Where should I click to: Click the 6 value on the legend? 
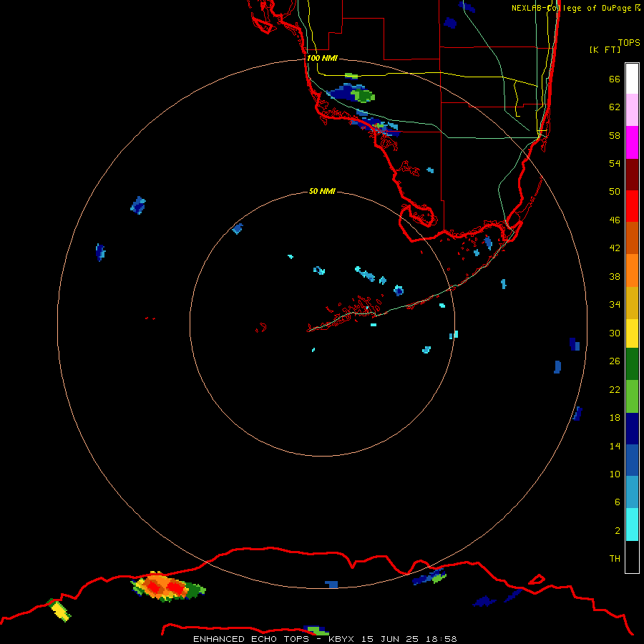click(617, 502)
